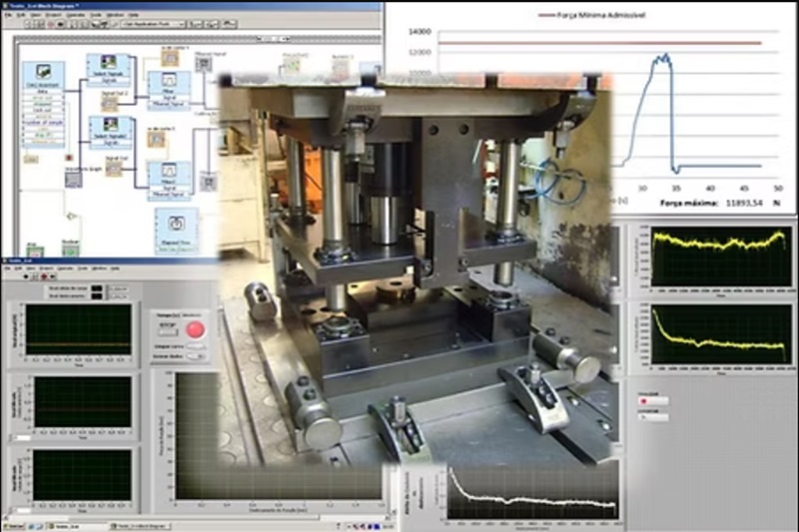Click Força Mínima Admissível chart legend
The height and width of the screenshot is (532, 799).
pyautogui.click(x=592, y=15)
